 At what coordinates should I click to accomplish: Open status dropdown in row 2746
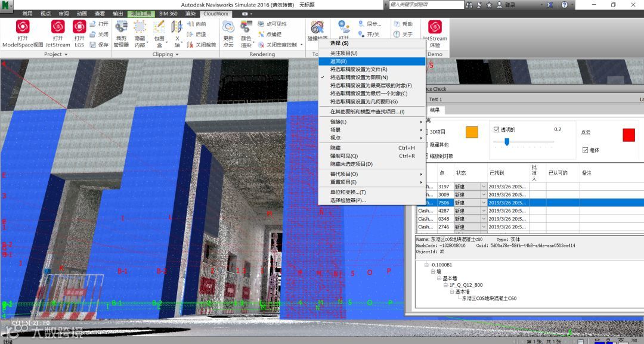[484, 227]
